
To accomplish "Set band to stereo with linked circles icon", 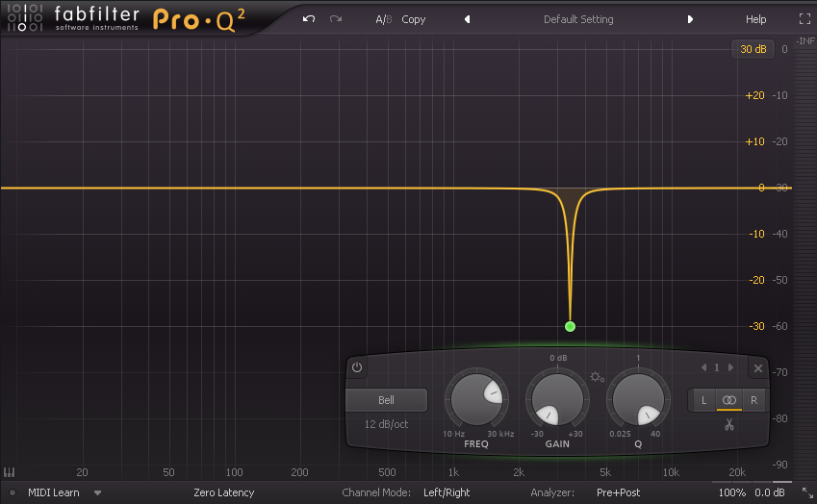I will click(x=728, y=400).
